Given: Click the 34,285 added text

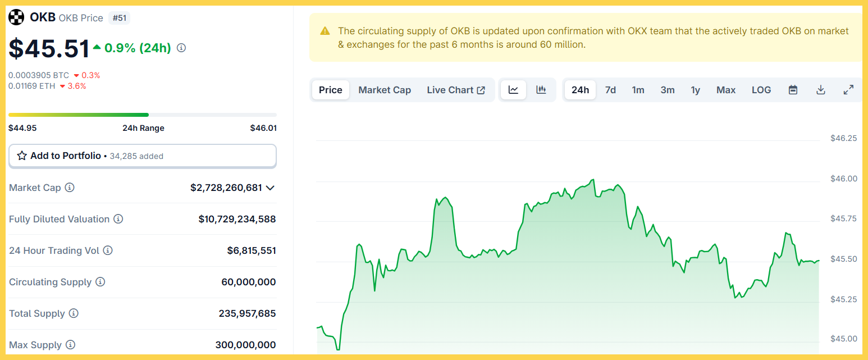Looking at the screenshot, I should [136, 156].
